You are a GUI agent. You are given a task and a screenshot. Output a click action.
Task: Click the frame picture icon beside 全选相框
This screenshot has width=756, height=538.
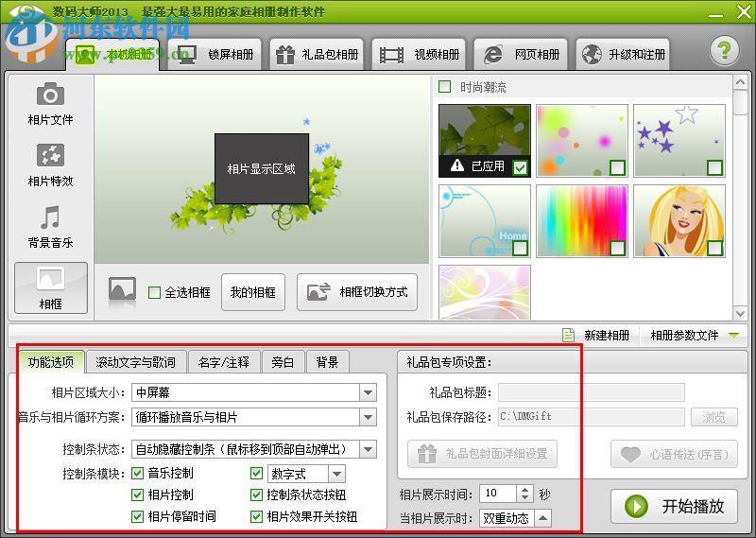[x=122, y=290]
